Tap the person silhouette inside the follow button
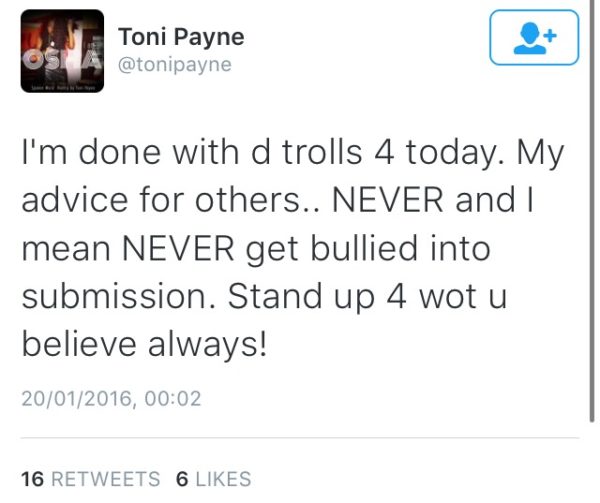 coord(530,38)
